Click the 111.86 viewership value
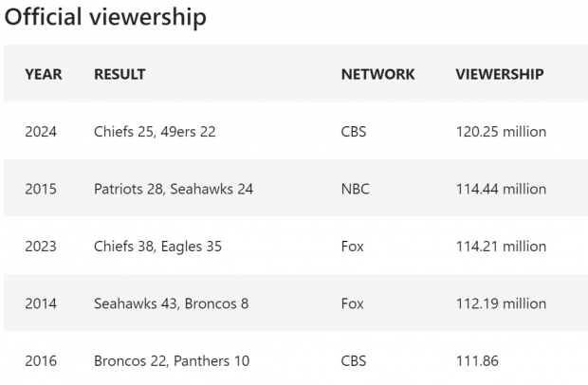 tap(477, 361)
